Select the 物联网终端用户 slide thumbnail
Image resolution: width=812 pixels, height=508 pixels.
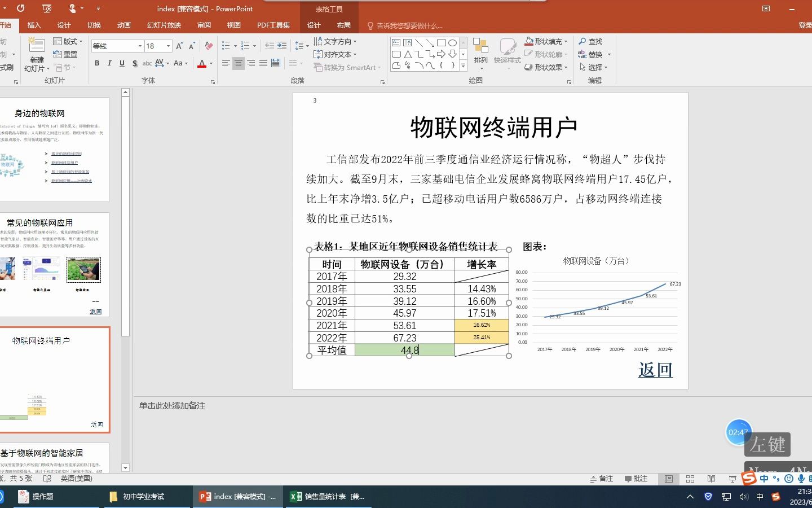pyautogui.click(x=54, y=378)
